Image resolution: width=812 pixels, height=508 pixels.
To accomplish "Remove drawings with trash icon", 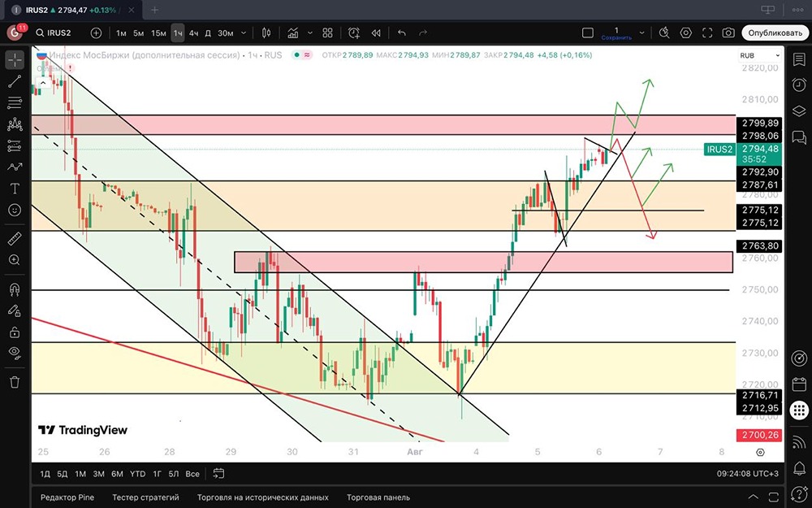I will [15, 382].
